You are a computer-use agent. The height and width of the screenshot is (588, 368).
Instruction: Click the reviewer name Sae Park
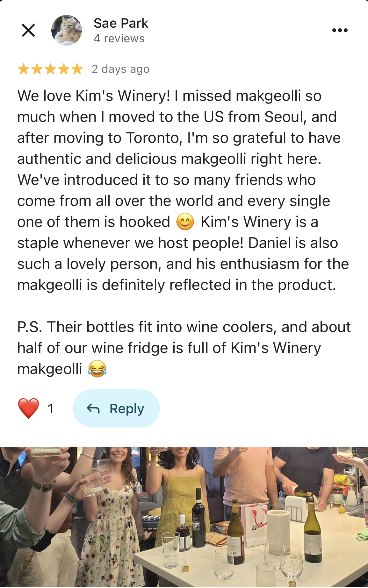point(121,23)
